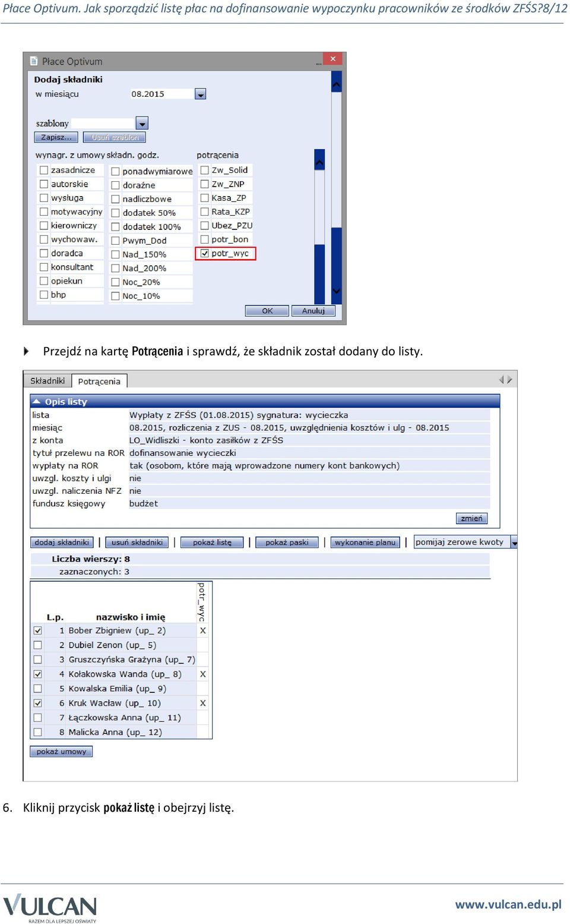Click the Zapisz... button
Screen dimensions: 570x924
(x=56, y=137)
